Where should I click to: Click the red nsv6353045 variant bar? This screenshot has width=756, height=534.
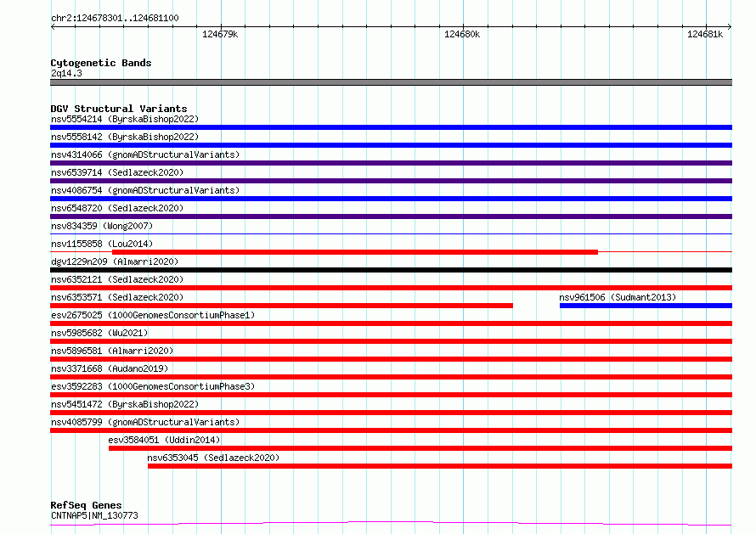click(440, 466)
